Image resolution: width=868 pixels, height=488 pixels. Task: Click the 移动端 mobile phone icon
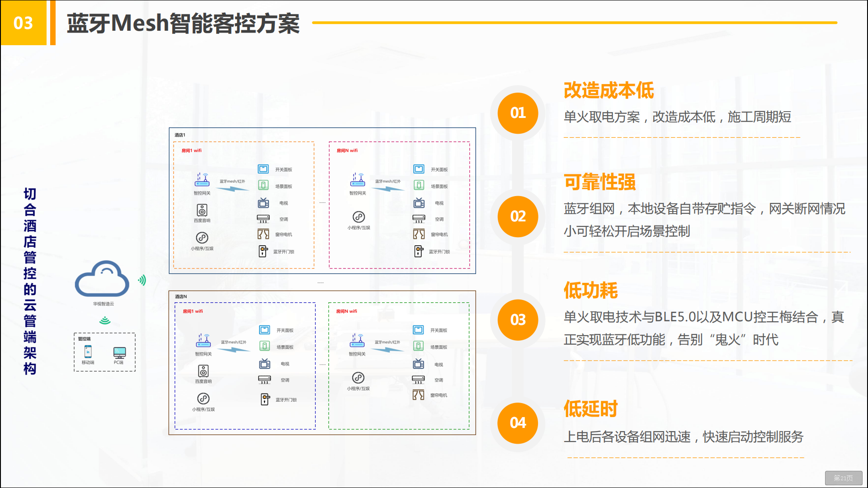tap(88, 352)
